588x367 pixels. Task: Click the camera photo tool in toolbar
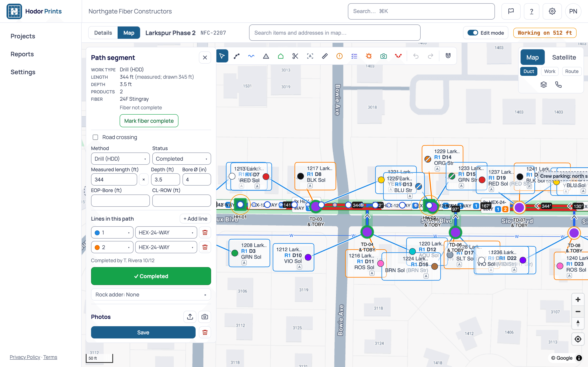pos(383,56)
